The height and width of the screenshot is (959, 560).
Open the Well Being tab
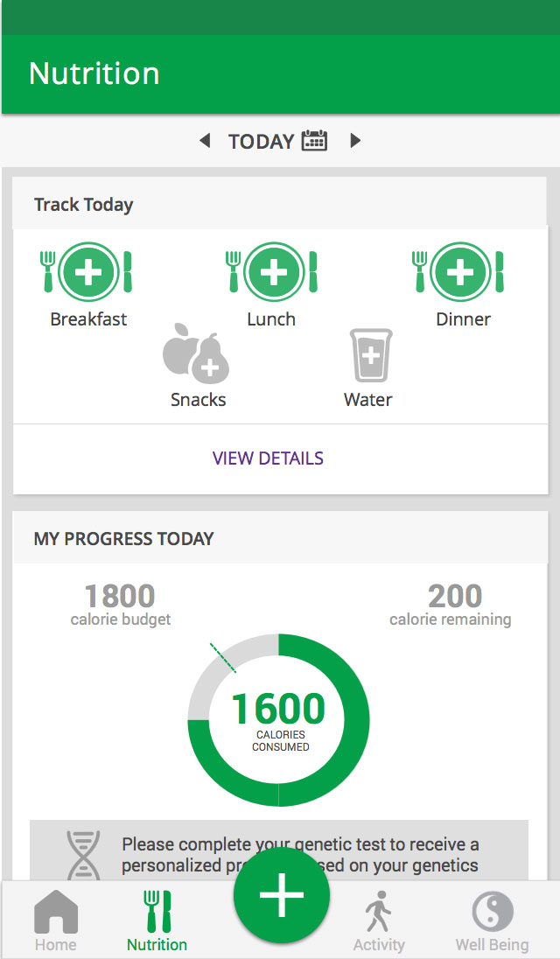[x=492, y=922]
